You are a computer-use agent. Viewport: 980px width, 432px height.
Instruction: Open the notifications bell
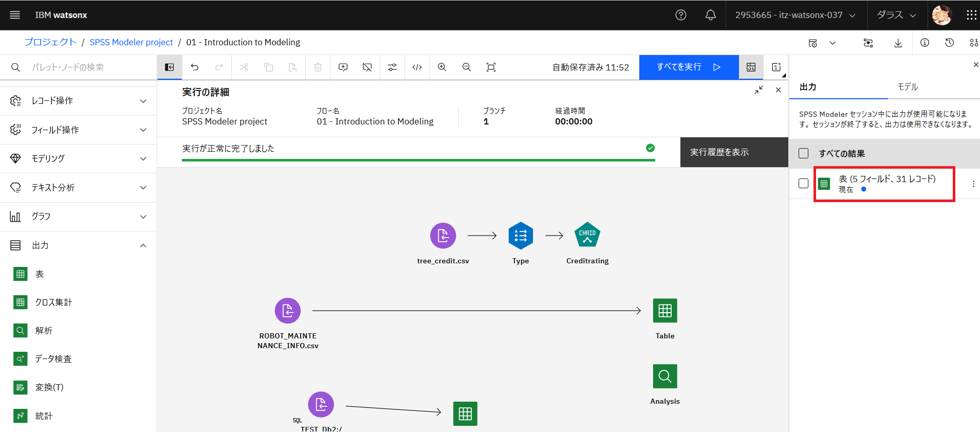pyautogui.click(x=711, y=15)
